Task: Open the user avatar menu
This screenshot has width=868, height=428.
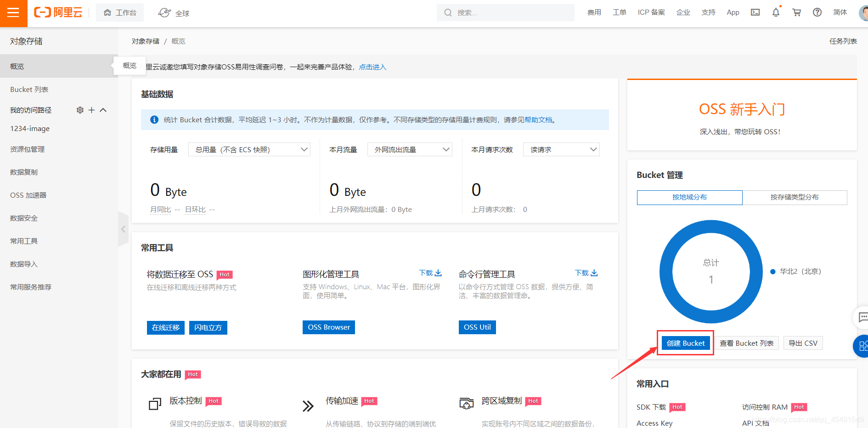Action: tap(863, 12)
